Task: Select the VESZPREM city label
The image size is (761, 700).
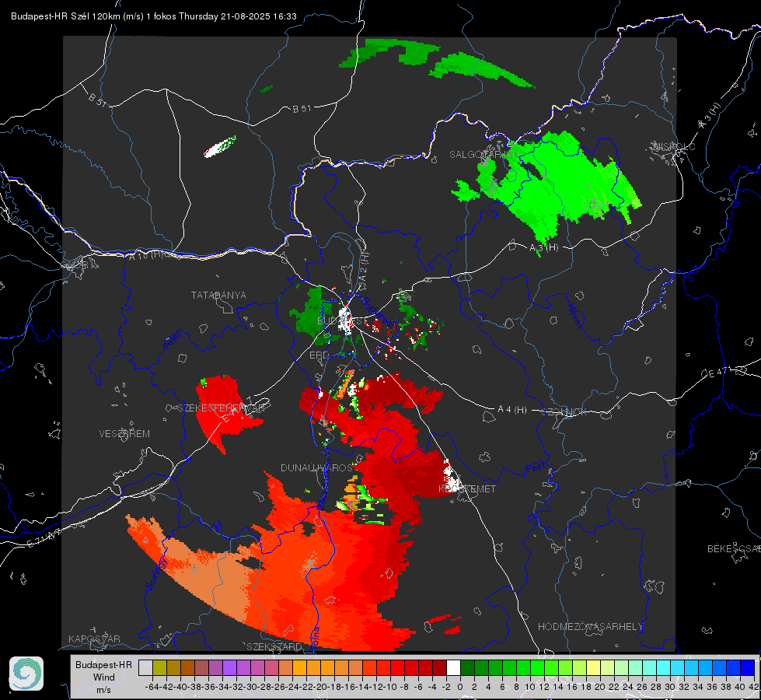Action: coord(124,434)
